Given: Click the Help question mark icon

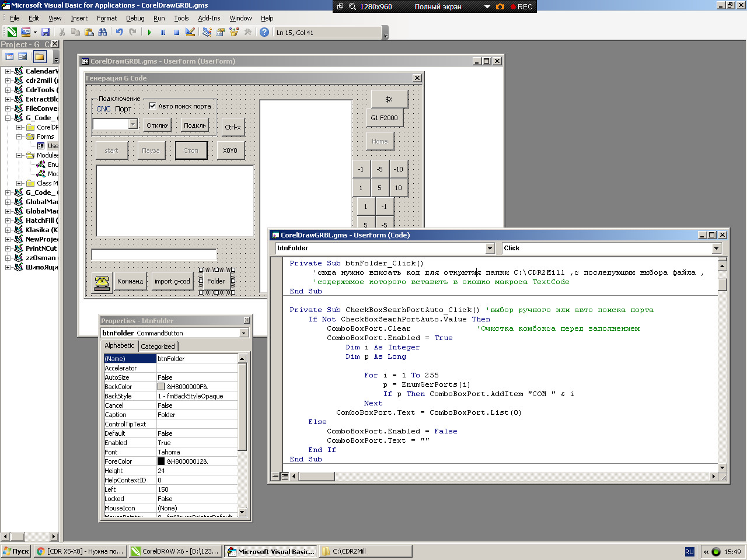Looking at the screenshot, I should (x=264, y=33).
